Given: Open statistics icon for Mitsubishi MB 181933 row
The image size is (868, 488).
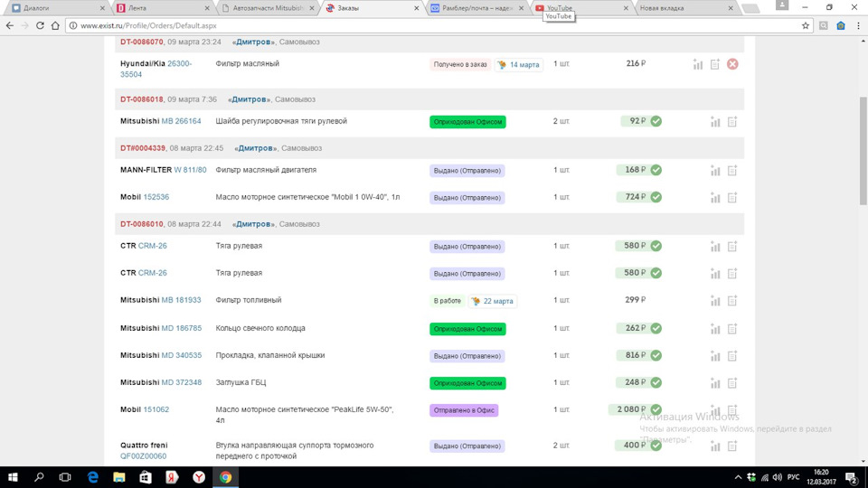Looking at the screenshot, I should 715,301.
